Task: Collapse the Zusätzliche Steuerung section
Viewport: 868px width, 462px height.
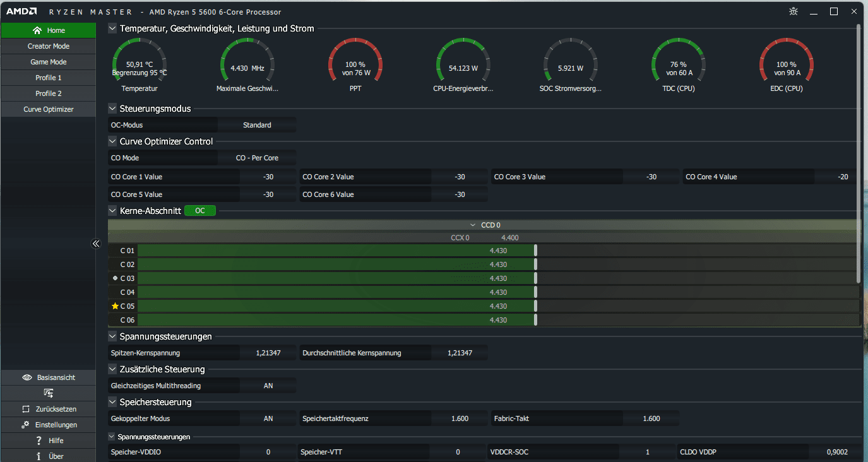Action: (112, 369)
